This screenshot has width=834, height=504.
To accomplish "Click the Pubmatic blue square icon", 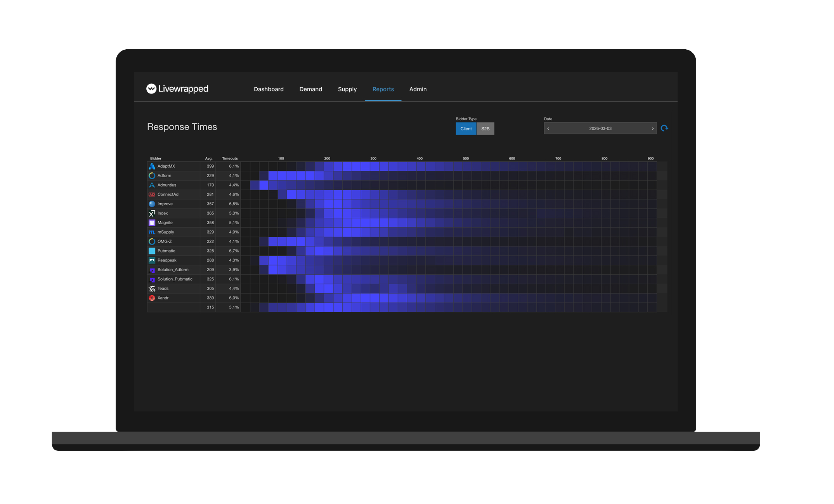I will tap(152, 251).
